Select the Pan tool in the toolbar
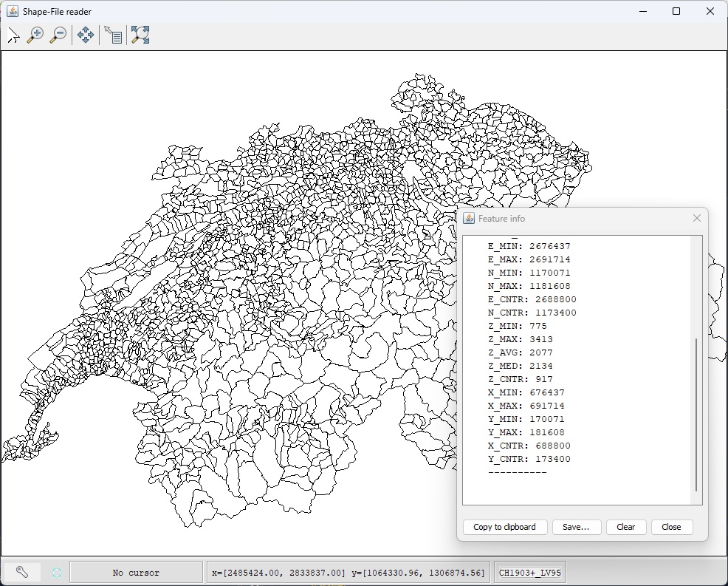 86,34
